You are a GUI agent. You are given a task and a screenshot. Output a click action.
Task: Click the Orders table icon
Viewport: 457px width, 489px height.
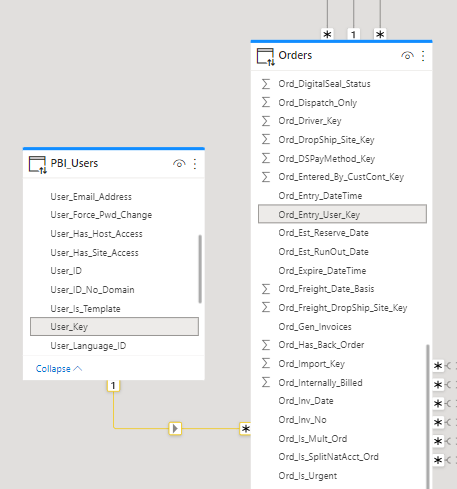[266, 56]
